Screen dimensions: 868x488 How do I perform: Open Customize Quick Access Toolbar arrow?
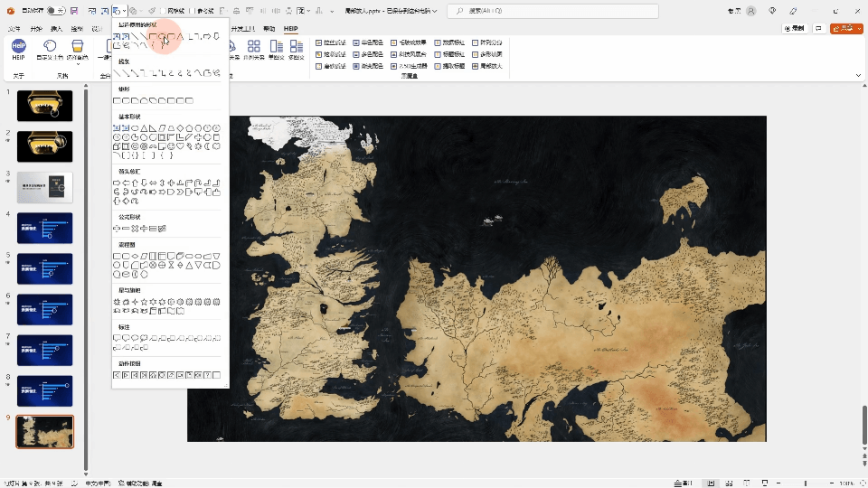(332, 11)
